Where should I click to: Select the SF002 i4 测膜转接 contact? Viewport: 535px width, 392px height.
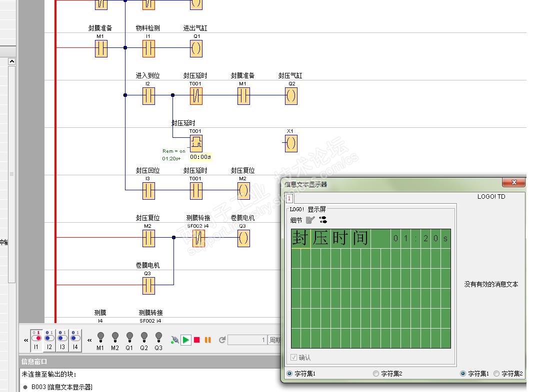(198, 238)
